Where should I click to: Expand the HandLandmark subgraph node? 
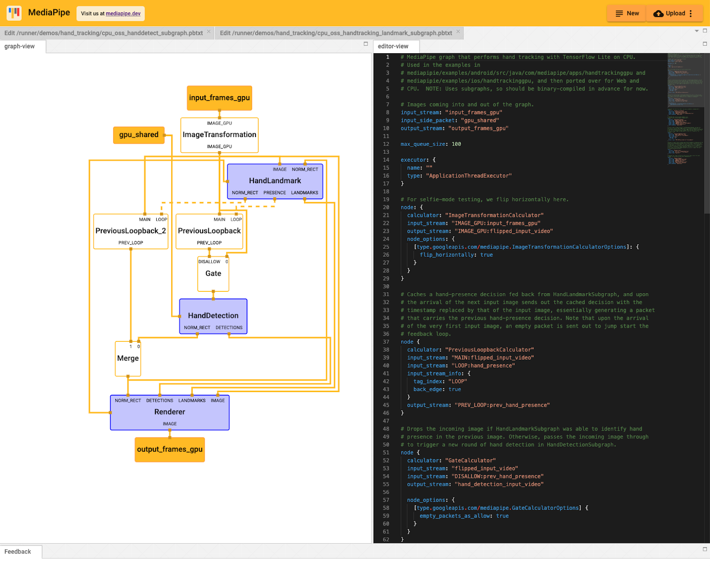point(275,181)
